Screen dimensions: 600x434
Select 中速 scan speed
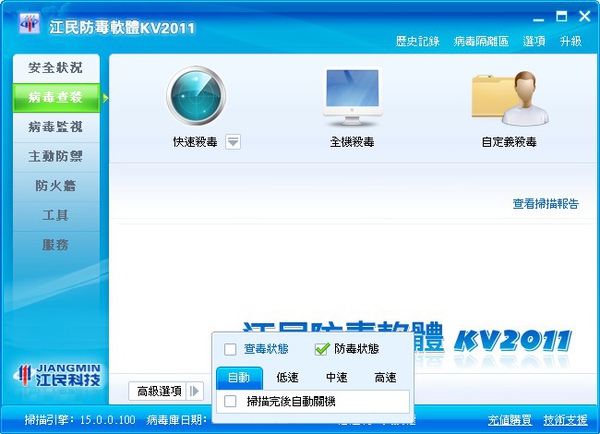coord(337,378)
